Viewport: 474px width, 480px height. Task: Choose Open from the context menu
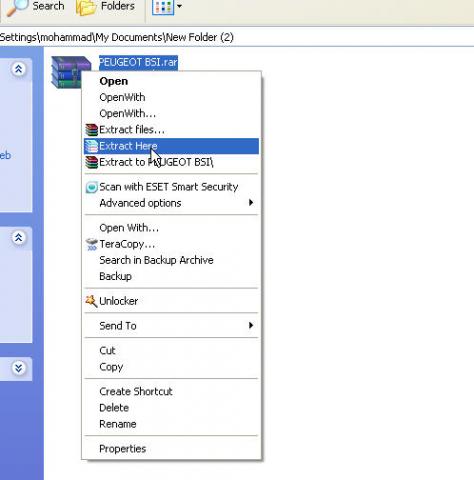[x=171, y=81]
